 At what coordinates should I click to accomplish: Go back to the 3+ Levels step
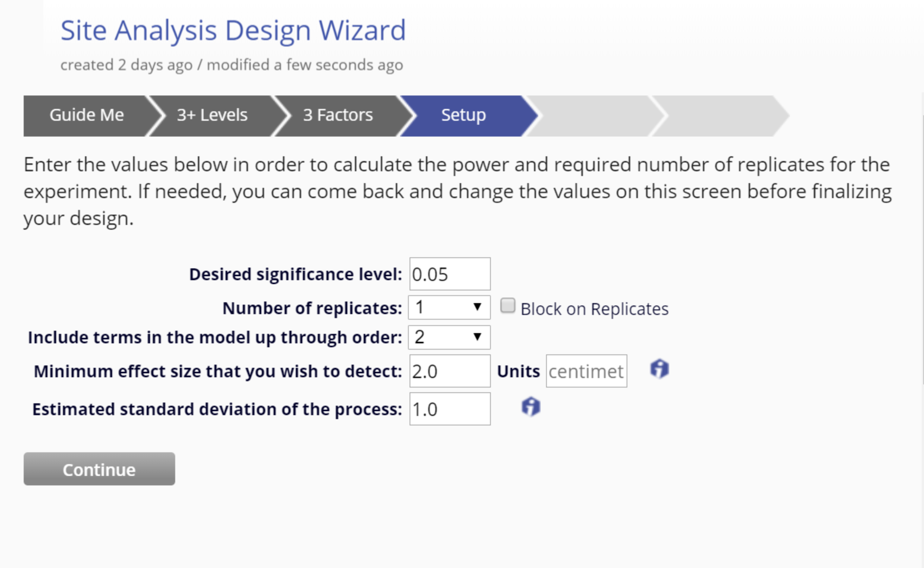point(212,115)
